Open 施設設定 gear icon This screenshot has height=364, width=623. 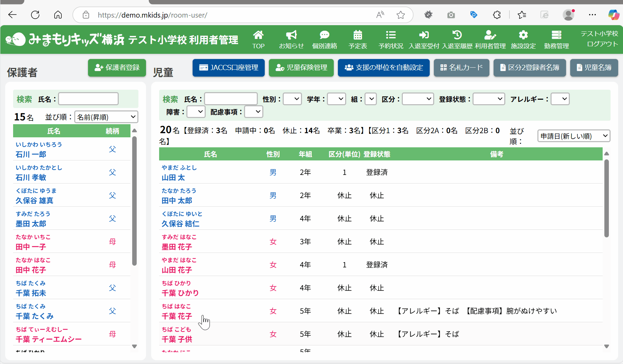tap(523, 36)
